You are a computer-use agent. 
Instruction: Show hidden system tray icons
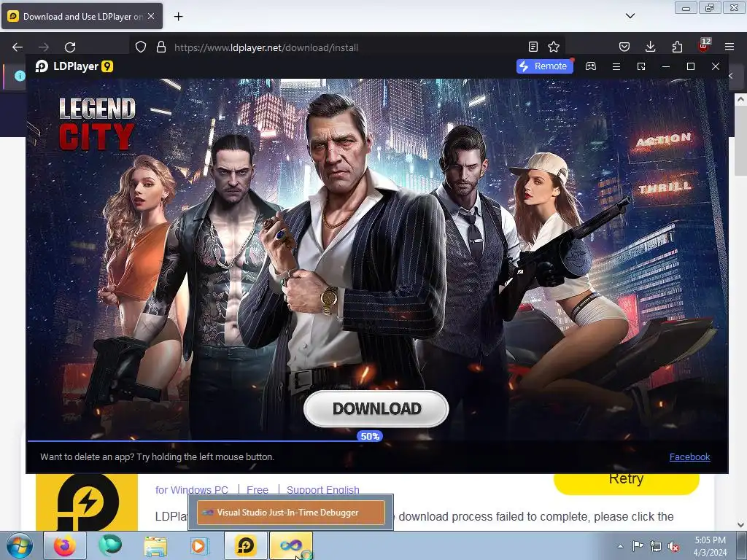click(620, 546)
